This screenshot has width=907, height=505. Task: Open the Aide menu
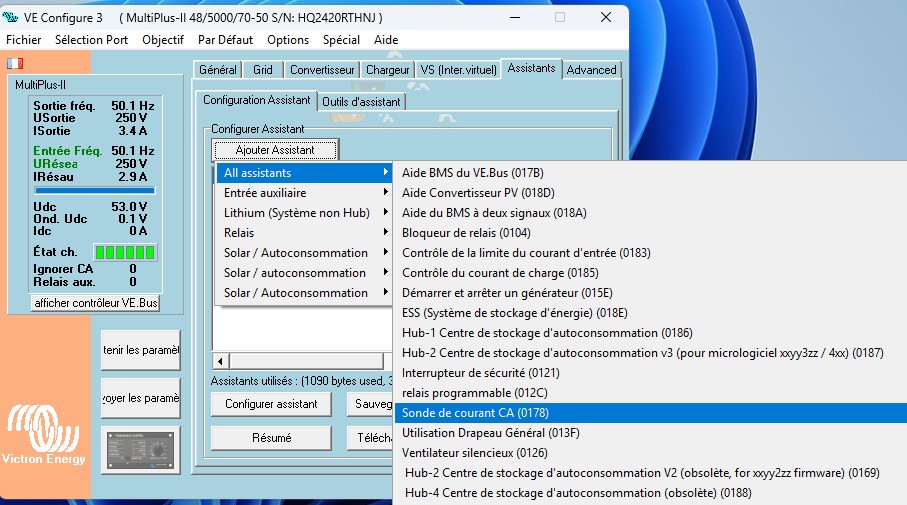(x=386, y=40)
